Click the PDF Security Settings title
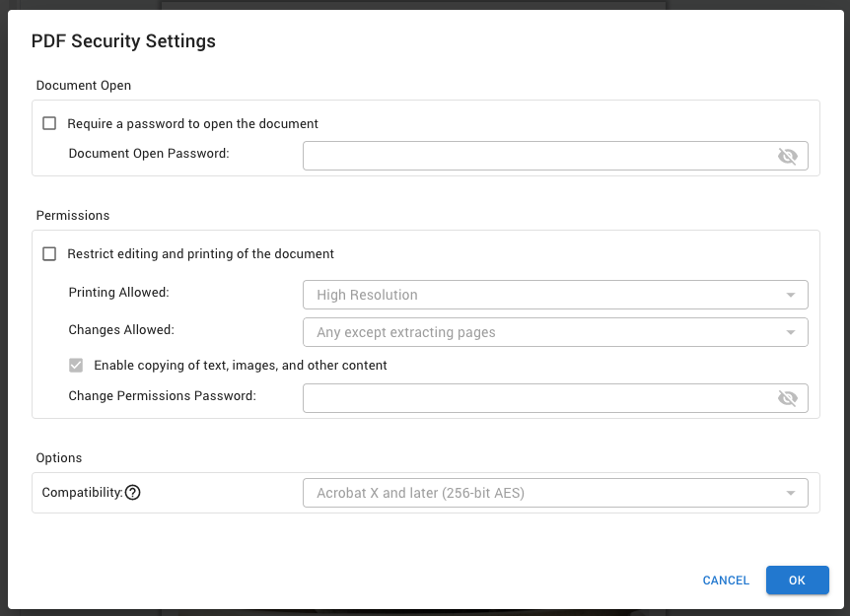The width and height of the screenshot is (850, 616). tap(123, 41)
